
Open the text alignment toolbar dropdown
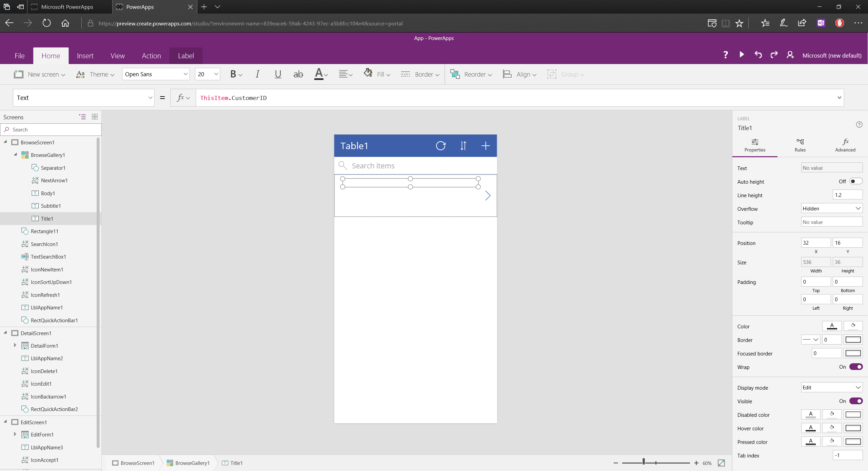tap(345, 74)
